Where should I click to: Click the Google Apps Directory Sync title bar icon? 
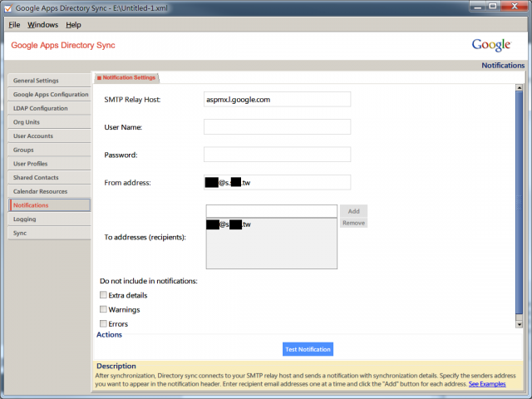coord(7,7)
